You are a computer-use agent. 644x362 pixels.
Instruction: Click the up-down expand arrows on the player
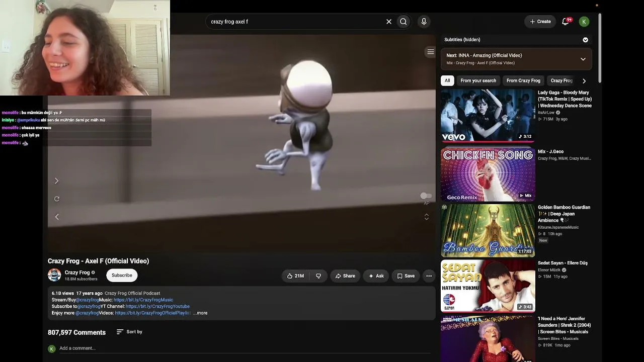(426, 217)
